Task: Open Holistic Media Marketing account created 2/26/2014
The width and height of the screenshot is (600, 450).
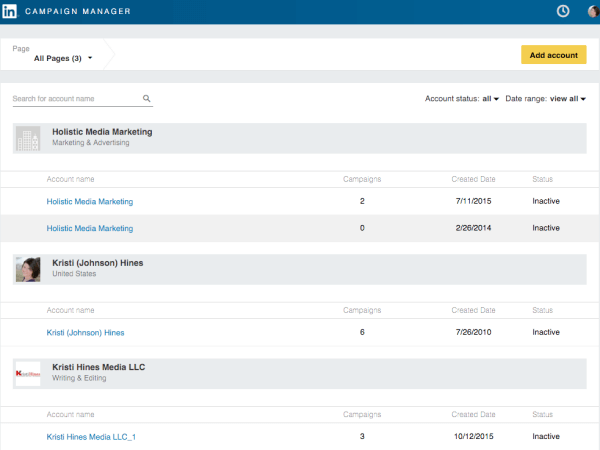Action: [x=90, y=228]
